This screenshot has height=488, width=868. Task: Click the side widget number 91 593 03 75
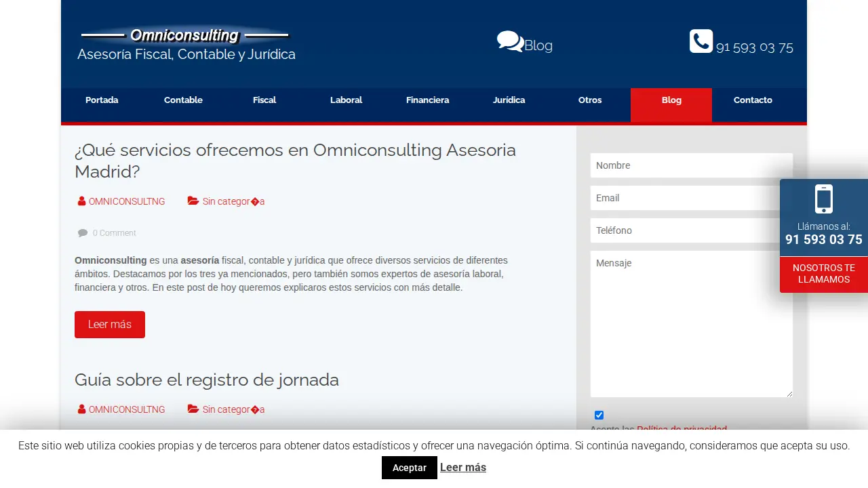pos(824,239)
